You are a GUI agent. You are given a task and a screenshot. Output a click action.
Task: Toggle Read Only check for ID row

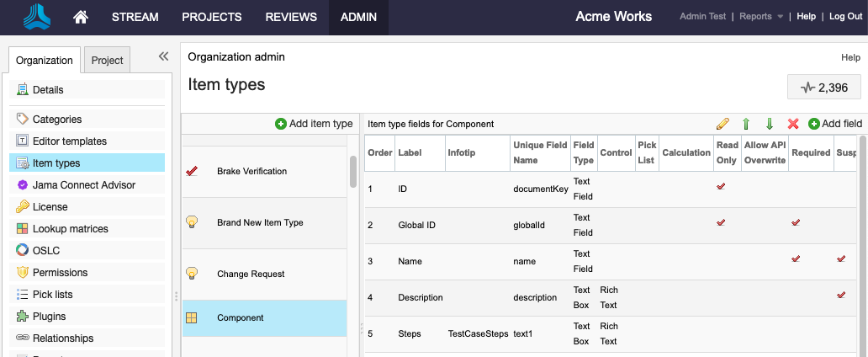(x=721, y=187)
